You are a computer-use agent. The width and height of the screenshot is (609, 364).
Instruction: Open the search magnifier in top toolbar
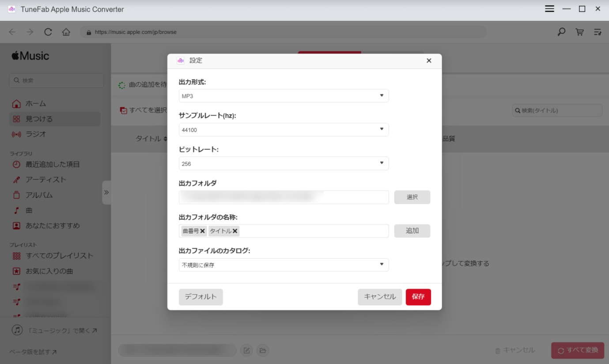click(561, 32)
